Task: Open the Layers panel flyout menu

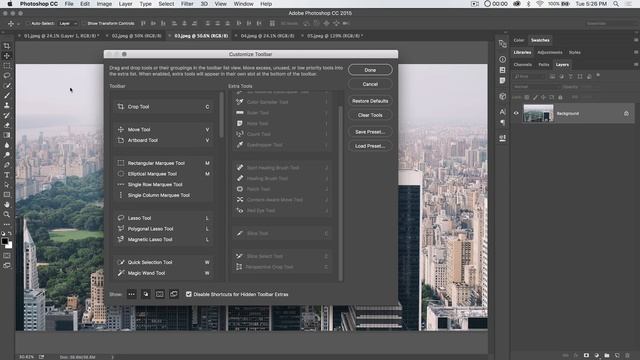Action: click(636, 64)
